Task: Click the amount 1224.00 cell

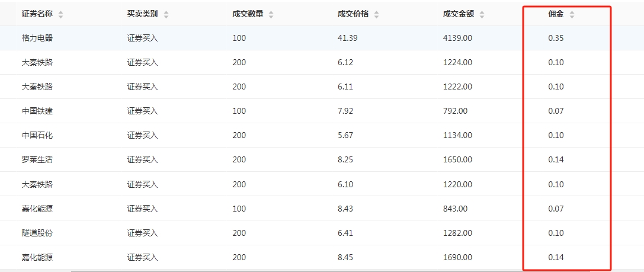Action: 457,62
